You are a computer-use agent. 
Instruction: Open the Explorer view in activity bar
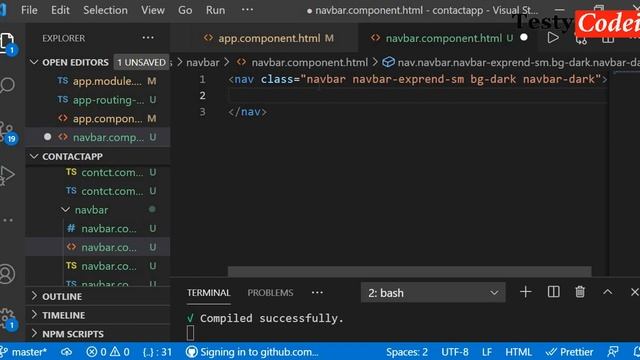7,42
